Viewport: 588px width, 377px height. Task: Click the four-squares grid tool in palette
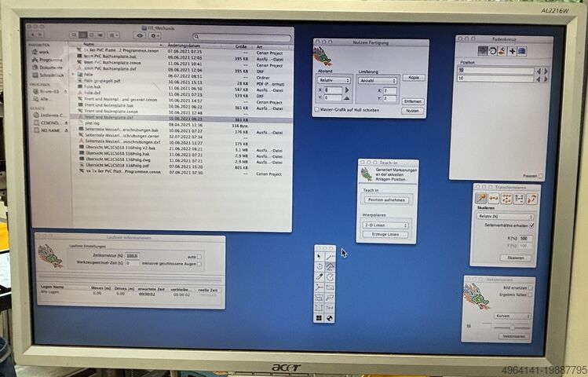(x=320, y=318)
